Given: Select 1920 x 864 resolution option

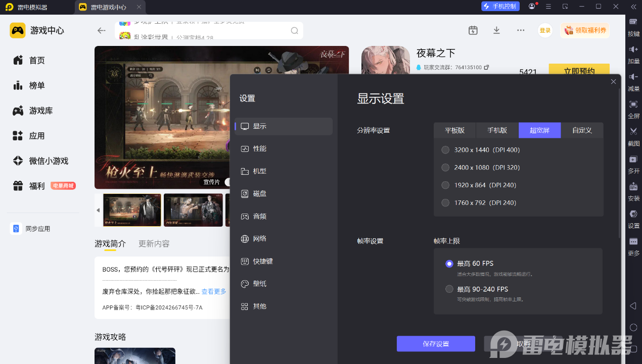Looking at the screenshot, I should [445, 185].
